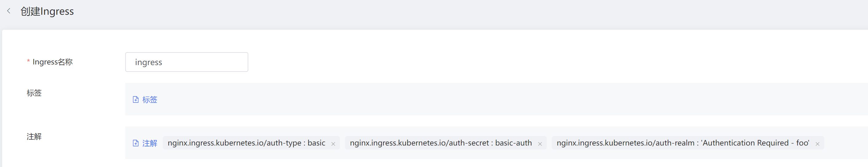This screenshot has width=868, height=167.
Task: Click the blue 注解 add link
Action: (x=150, y=143)
